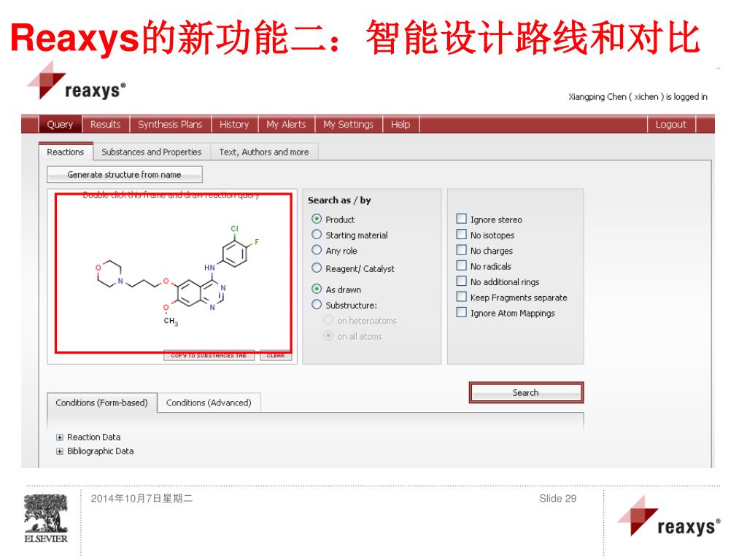This screenshot has height=560, width=747.
Task: Enable Keep Fragments separate checkbox
Action: tap(461, 297)
